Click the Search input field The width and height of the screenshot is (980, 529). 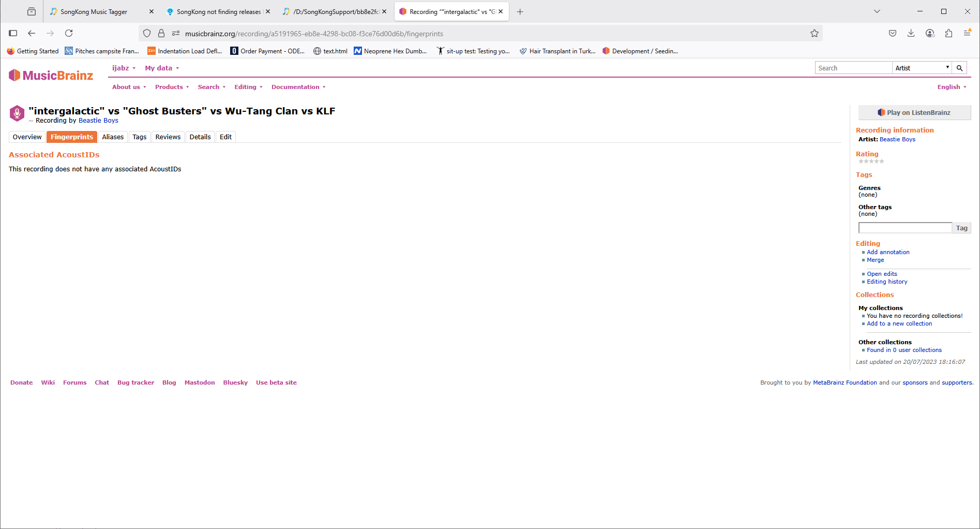[854, 68]
